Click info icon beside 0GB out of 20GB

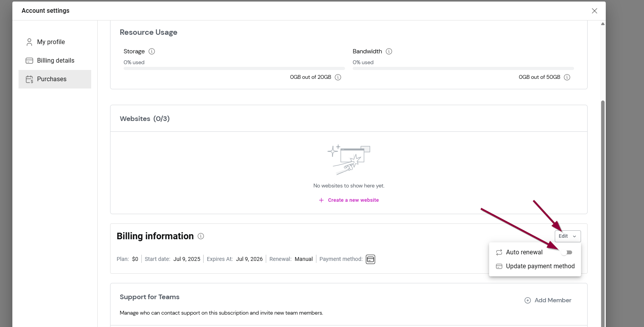(338, 77)
